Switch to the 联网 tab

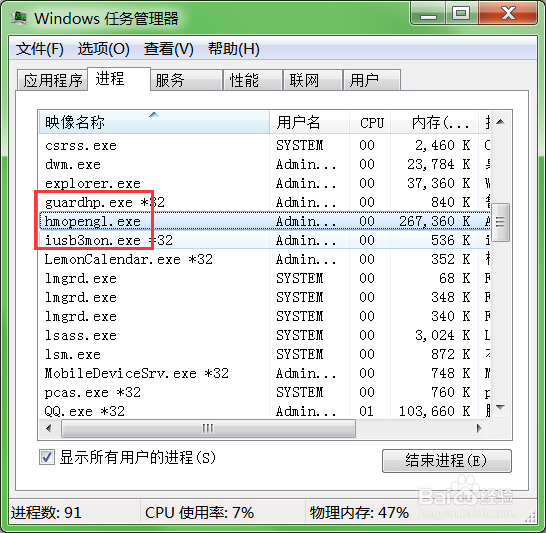click(312, 80)
